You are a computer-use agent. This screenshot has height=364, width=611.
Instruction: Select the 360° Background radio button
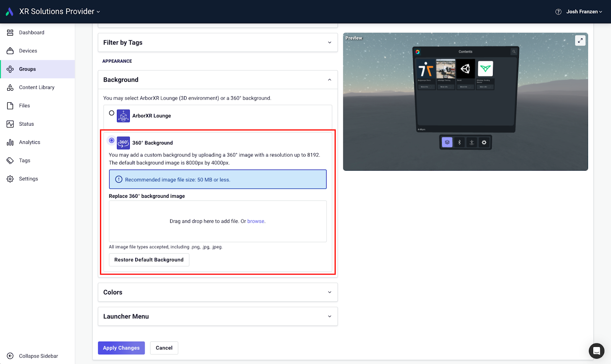(x=111, y=141)
